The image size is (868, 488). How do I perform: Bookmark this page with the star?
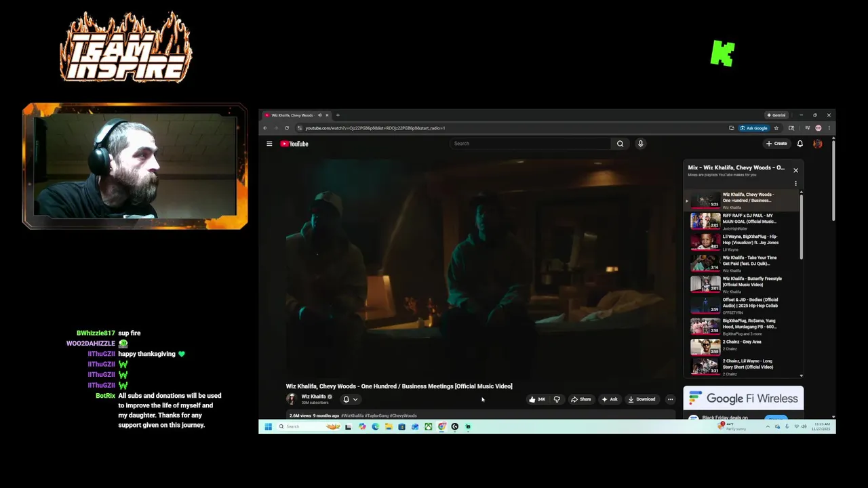click(x=776, y=128)
